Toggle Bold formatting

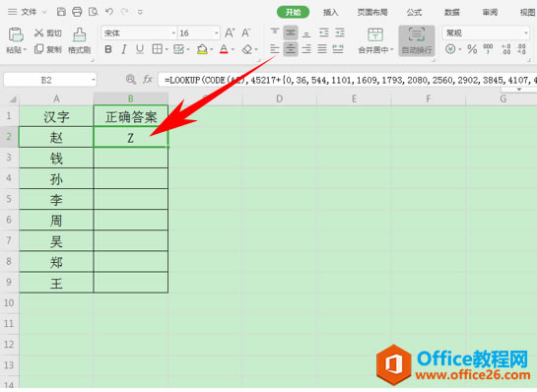point(108,49)
